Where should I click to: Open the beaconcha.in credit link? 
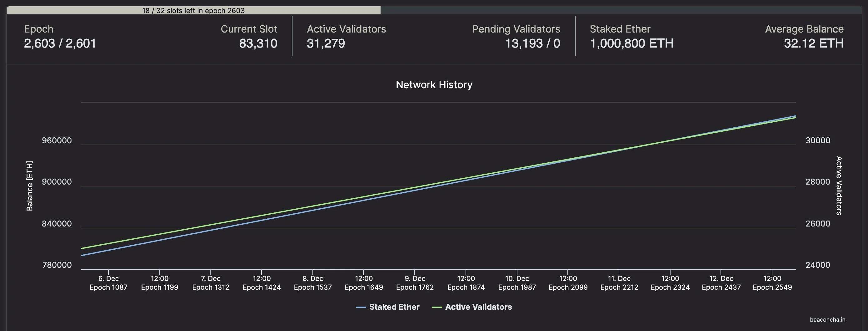[827, 319]
